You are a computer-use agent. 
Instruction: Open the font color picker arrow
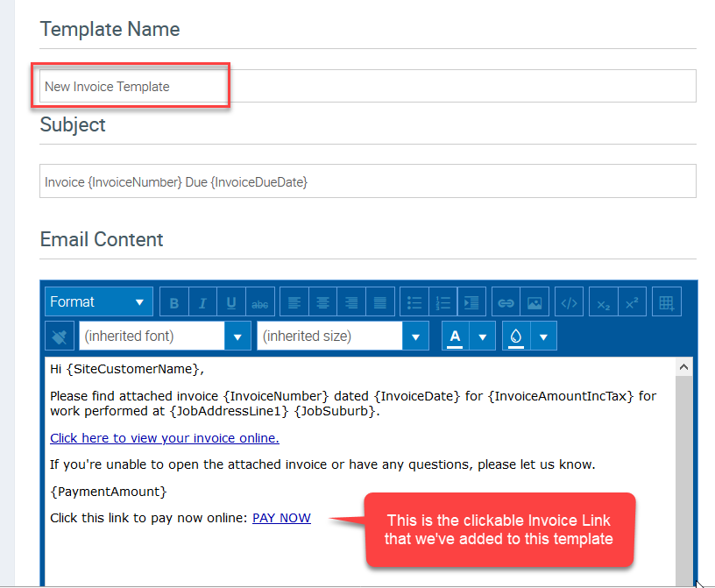(483, 337)
